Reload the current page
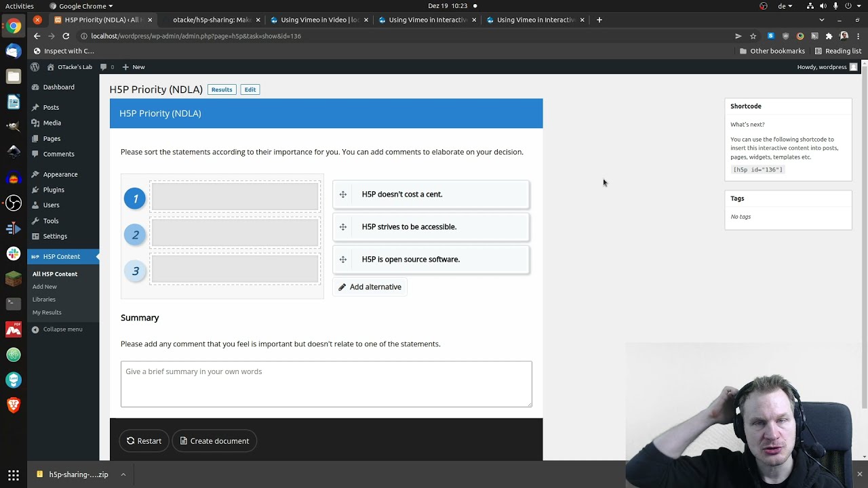 (66, 36)
